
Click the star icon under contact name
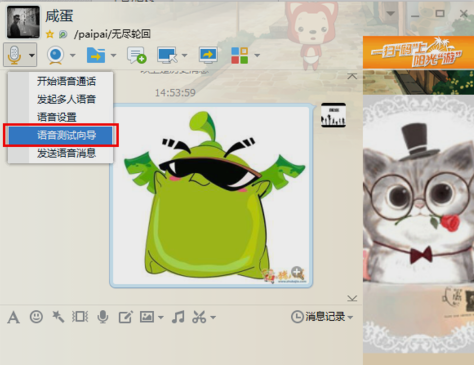[x=50, y=34]
